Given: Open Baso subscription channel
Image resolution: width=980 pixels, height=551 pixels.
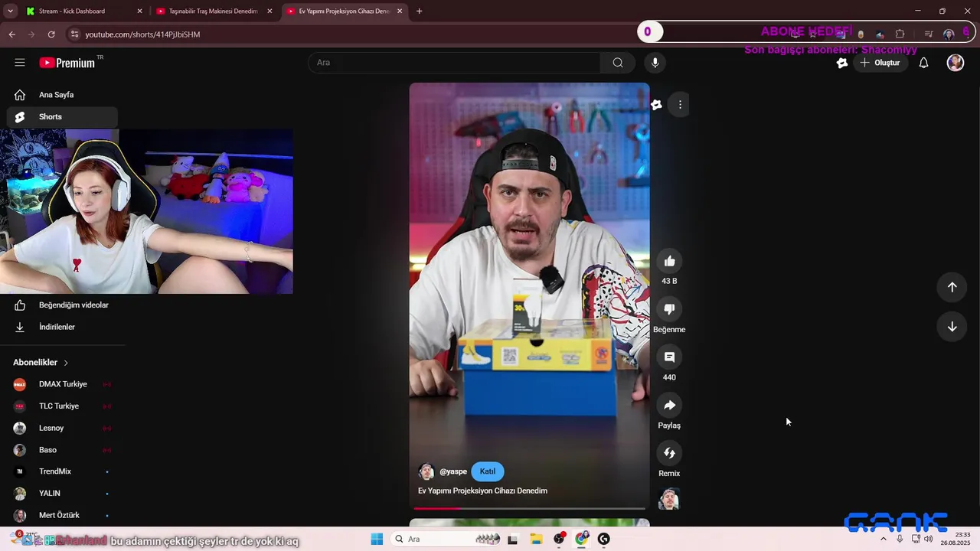Looking at the screenshot, I should point(61,450).
